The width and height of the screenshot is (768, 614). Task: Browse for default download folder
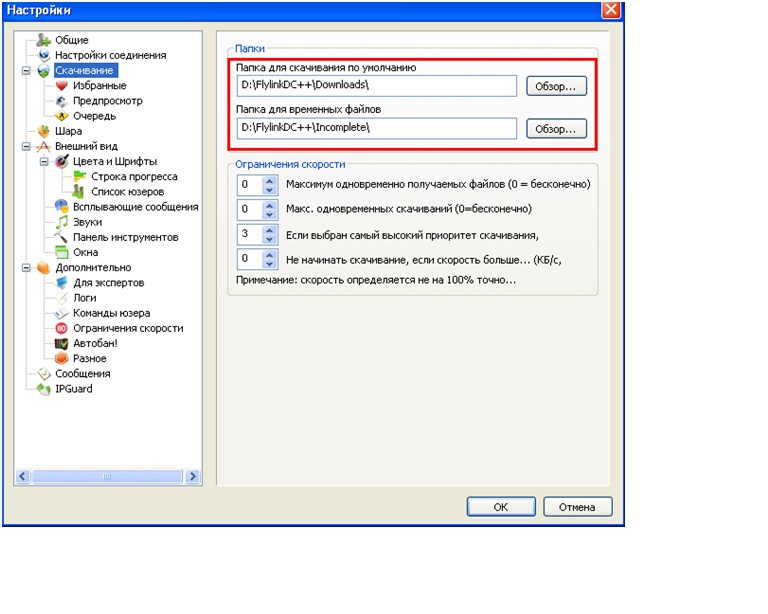point(556,86)
